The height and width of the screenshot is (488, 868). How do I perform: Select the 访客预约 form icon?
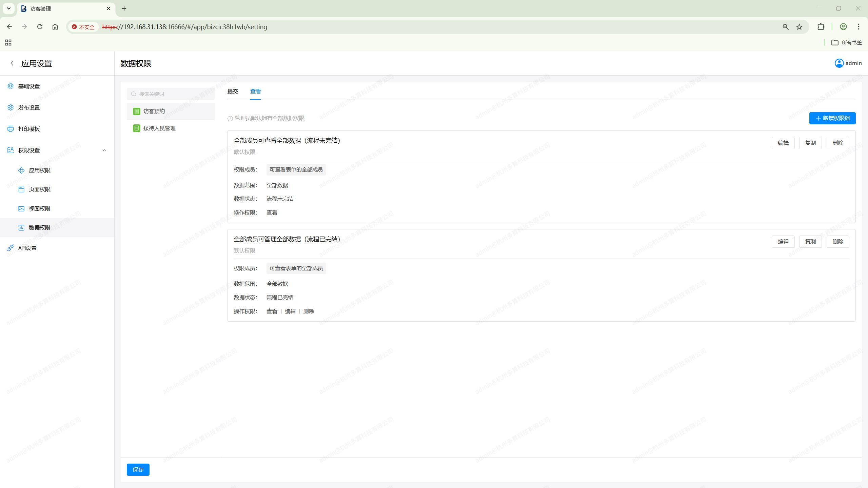(137, 111)
